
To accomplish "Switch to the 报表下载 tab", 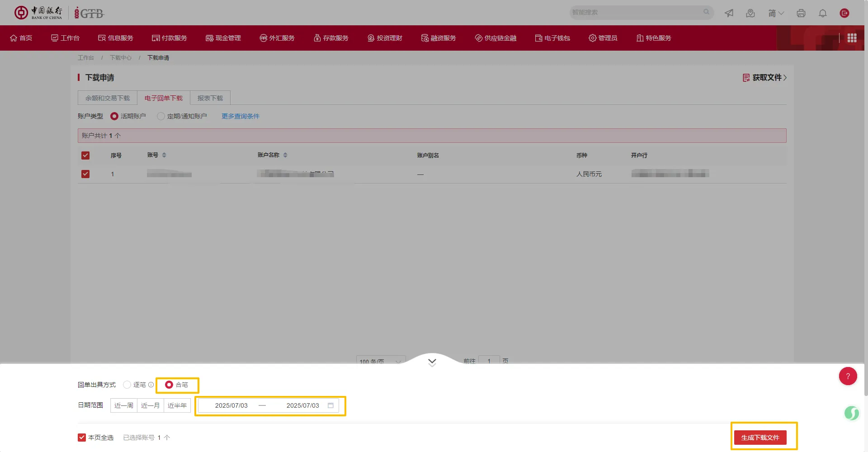I will (x=210, y=98).
